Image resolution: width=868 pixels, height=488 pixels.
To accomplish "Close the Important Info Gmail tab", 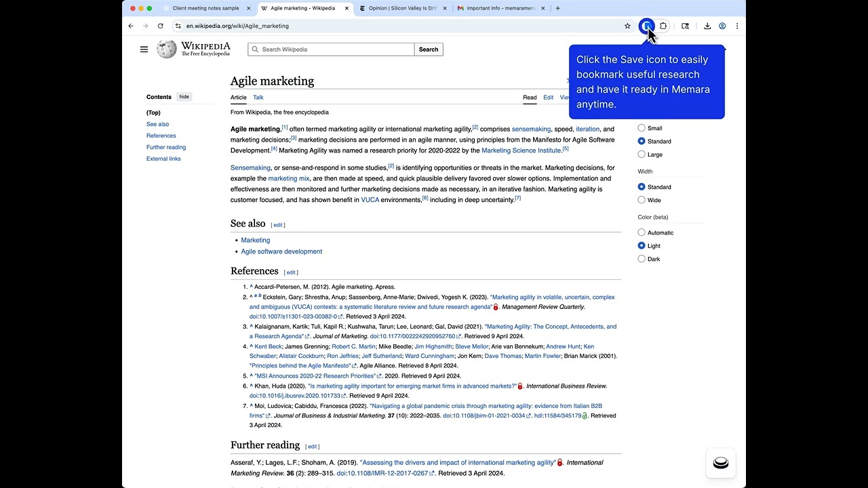I will pyautogui.click(x=543, y=8).
